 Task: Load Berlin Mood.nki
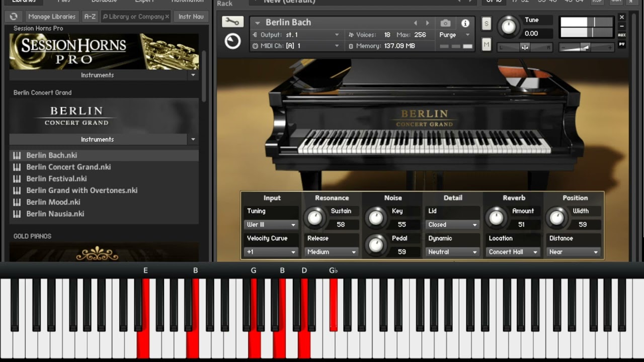pyautogui.click(x=53, y=202)
